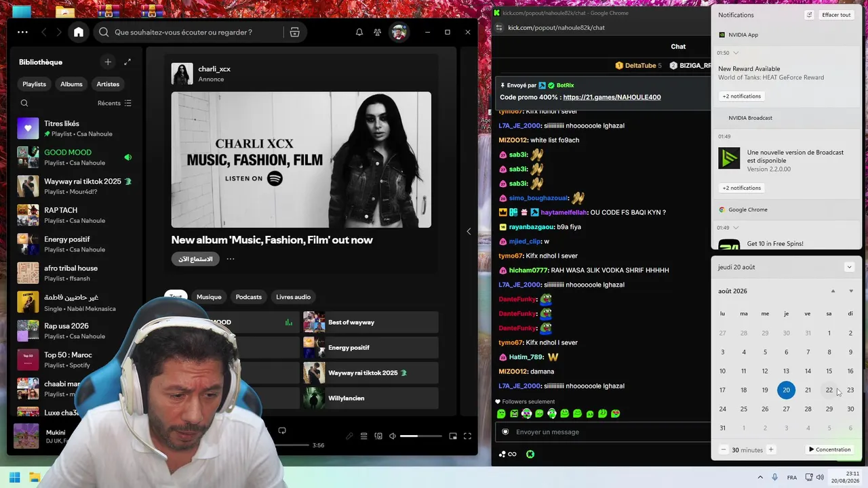Expand NVIDIA App 01:50 notification chevron
The image size is (868, 488).
[736, 53]
